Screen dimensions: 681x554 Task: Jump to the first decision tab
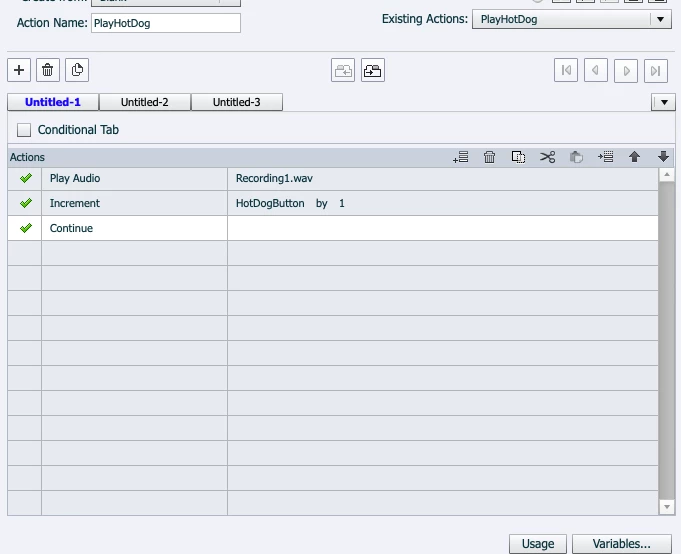[x=566, y=70]
